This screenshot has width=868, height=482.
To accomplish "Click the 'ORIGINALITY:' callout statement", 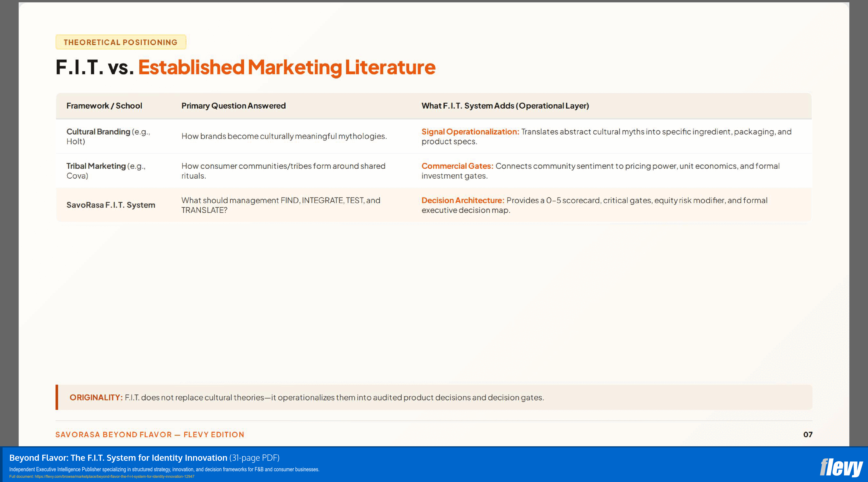I will 434,398.
